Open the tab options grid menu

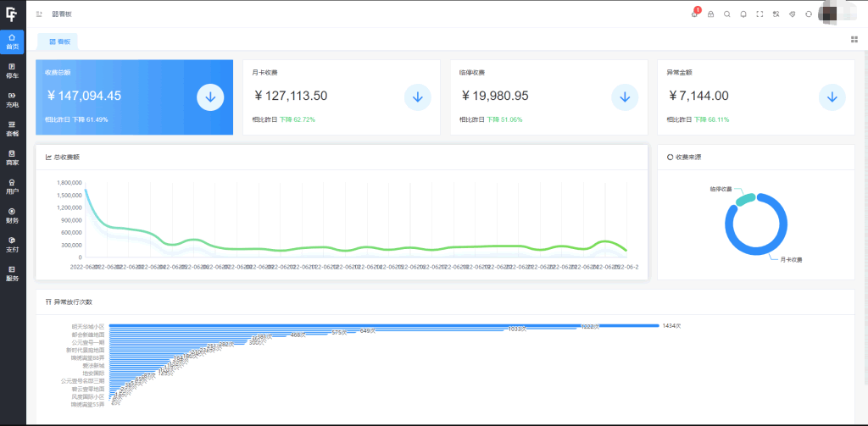tap(854, 39)
